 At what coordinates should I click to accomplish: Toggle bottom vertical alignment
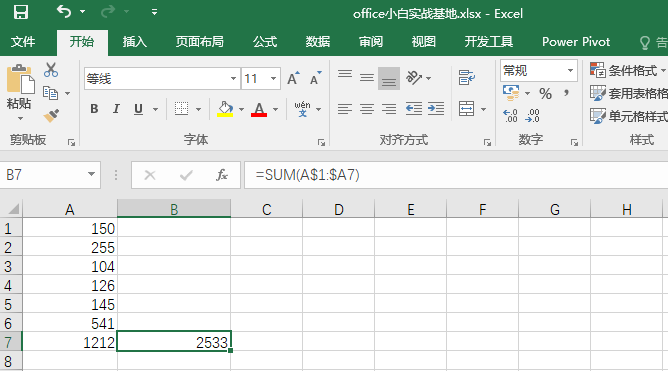tap(389, 78)
